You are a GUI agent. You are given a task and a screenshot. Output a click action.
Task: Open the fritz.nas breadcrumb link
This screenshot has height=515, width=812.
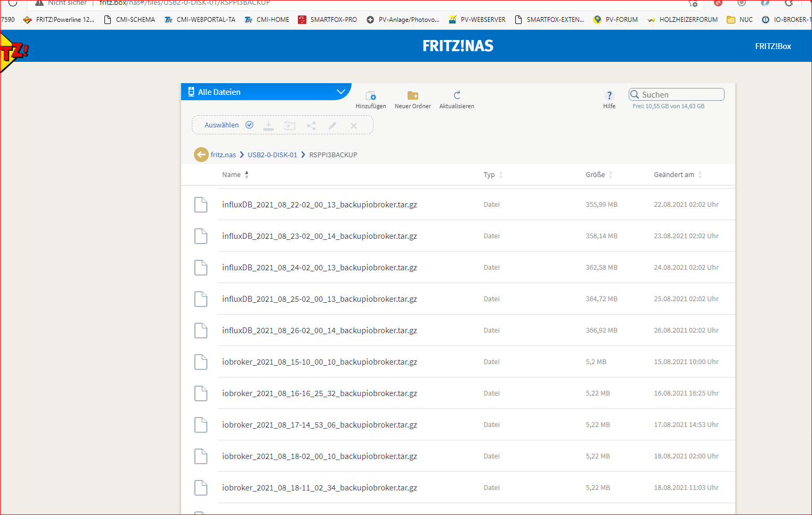pos(223,155)
